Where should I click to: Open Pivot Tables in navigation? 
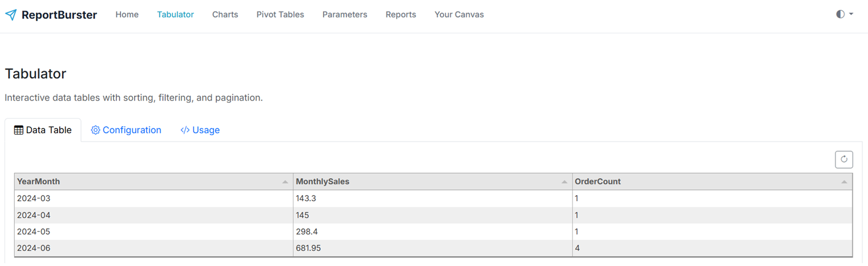(x=280, y=15)
